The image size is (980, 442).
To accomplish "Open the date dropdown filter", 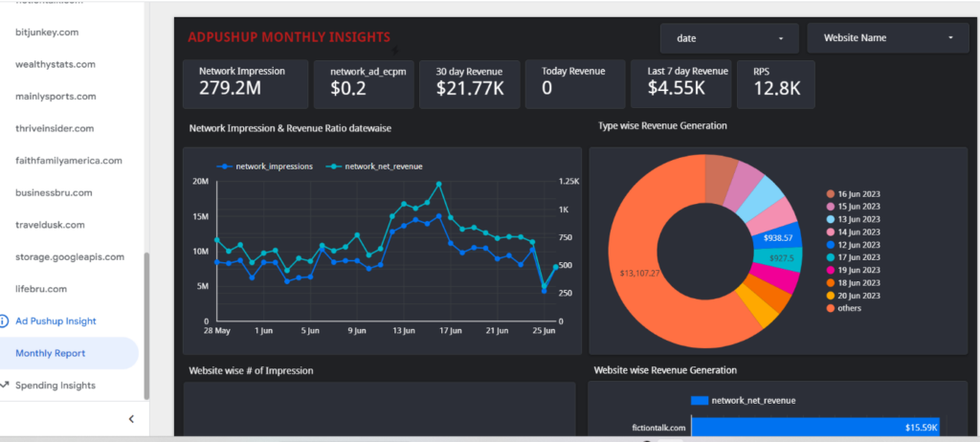I will tap(729, 38).
